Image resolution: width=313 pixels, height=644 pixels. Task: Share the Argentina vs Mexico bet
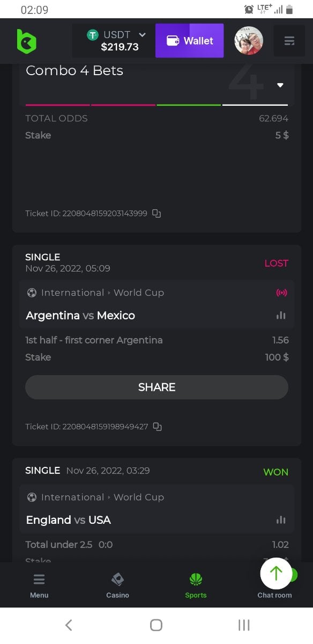tap(156, 387)
